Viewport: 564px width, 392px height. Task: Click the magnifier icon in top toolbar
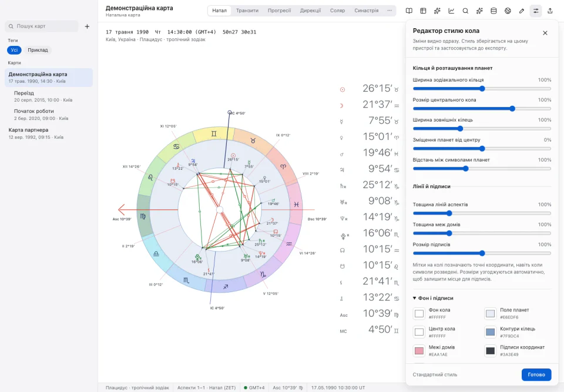coord(465,11)
